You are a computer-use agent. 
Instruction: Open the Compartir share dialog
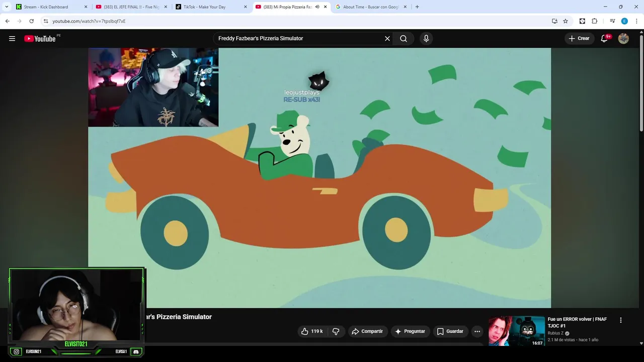point(367,331)
